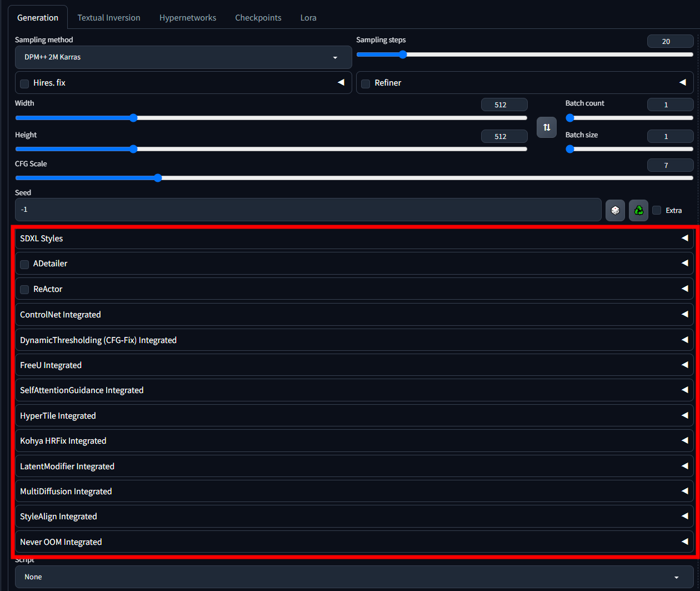Open the Sampling method dropdown

183,57
